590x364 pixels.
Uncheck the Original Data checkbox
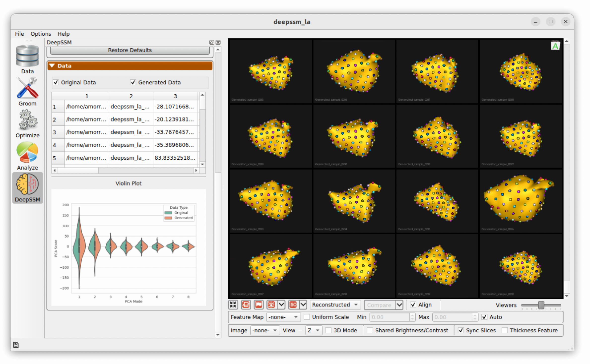tap(56, 82)
